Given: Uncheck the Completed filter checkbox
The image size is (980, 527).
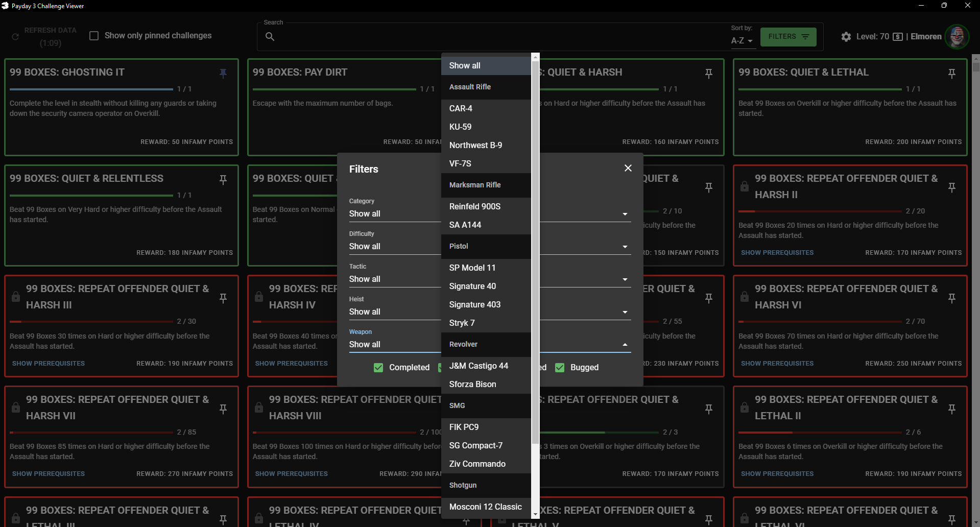Looking at the screenshot, I should click(378, 368).
